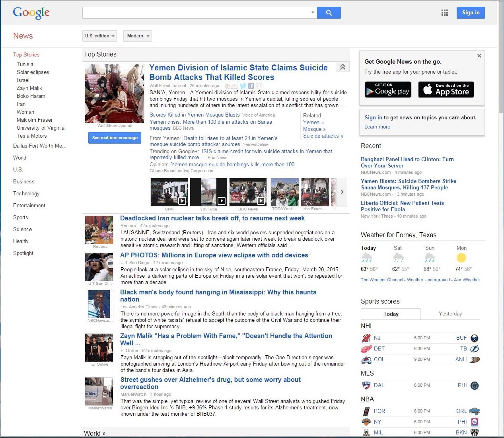Open the Weather Underground link
Image resolution: width=504 pixels, height=438 pixels.
428,280
